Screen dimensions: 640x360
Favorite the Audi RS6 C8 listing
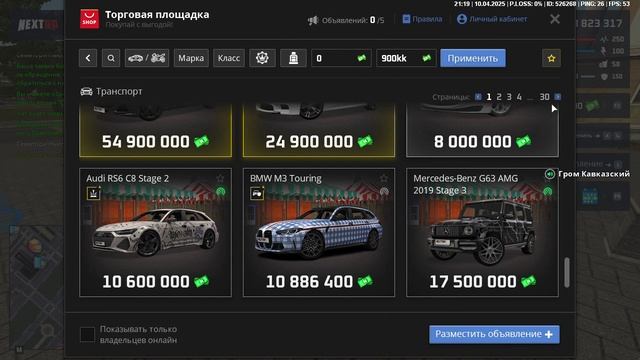coord(220,178)
